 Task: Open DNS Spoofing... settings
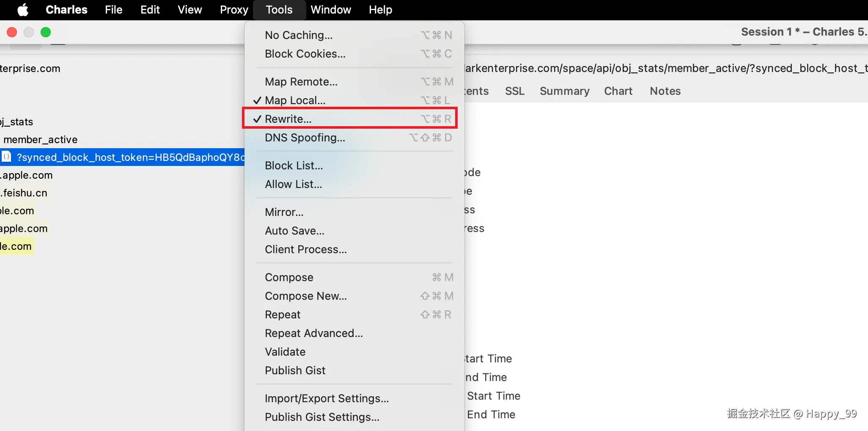[x=354, y=138]
